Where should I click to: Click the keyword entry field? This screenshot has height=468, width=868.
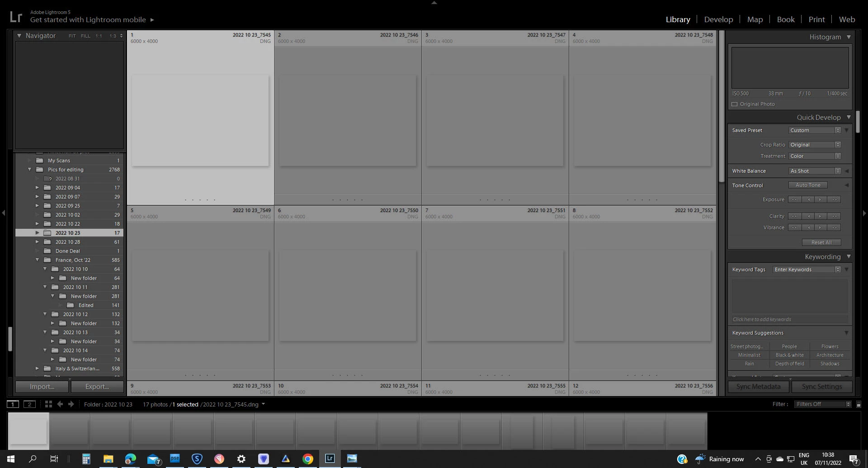click(x=789, y=319)
